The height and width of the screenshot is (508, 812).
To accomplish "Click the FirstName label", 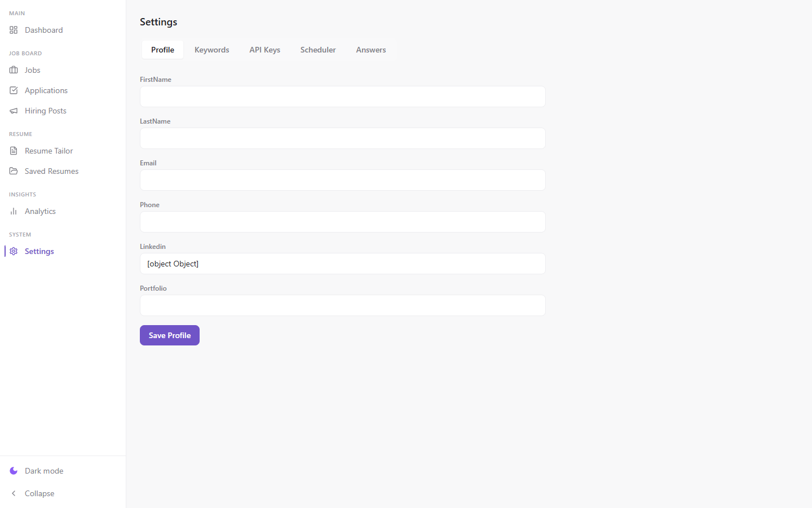I will coord(156,80).
